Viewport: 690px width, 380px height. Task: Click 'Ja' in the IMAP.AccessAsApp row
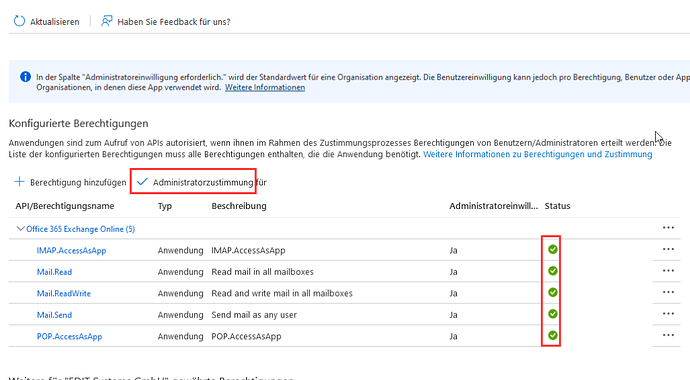tap(453, 251)
